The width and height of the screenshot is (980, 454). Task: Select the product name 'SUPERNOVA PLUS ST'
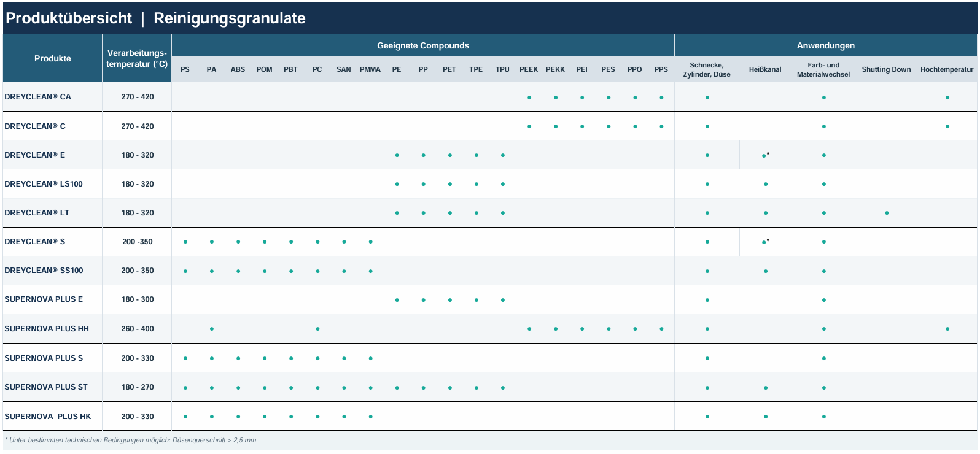46,387
